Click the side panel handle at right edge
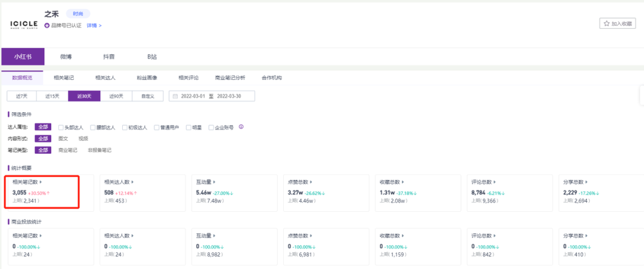Image resolution: width=644 pixels, height=269 pixels. [x=642, y=95]
